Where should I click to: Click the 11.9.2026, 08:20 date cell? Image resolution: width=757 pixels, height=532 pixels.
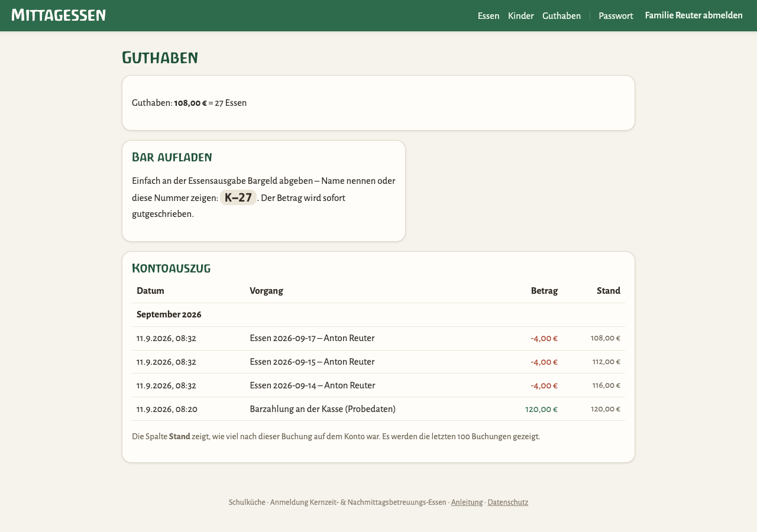click(167, 409)
